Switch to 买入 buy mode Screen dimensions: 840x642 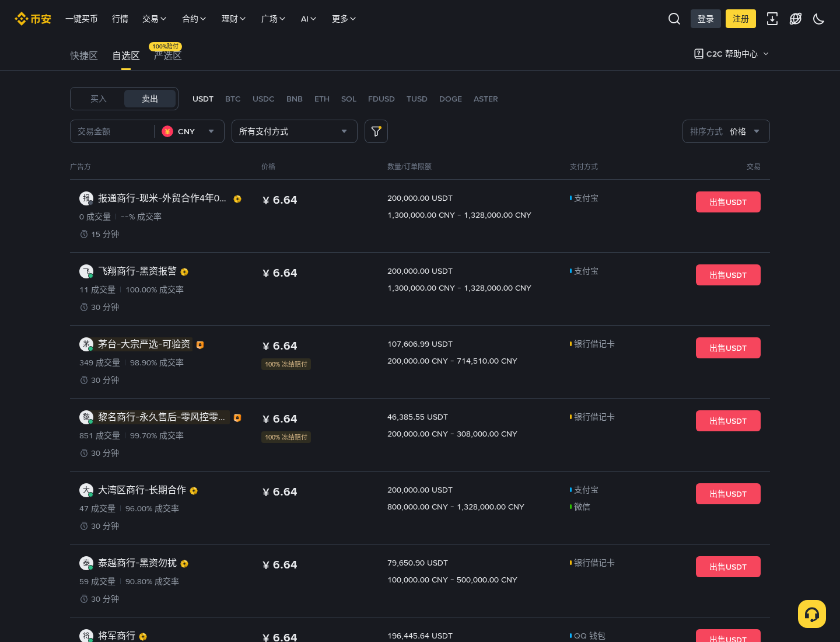click(99, 99)
